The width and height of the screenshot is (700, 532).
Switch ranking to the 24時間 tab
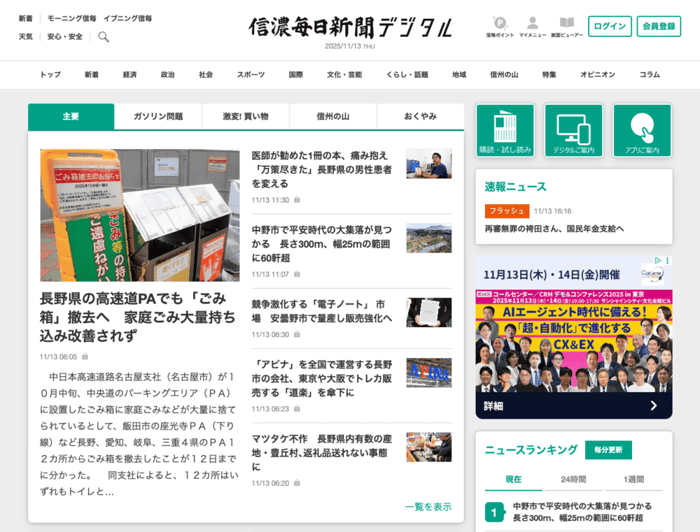573,479
